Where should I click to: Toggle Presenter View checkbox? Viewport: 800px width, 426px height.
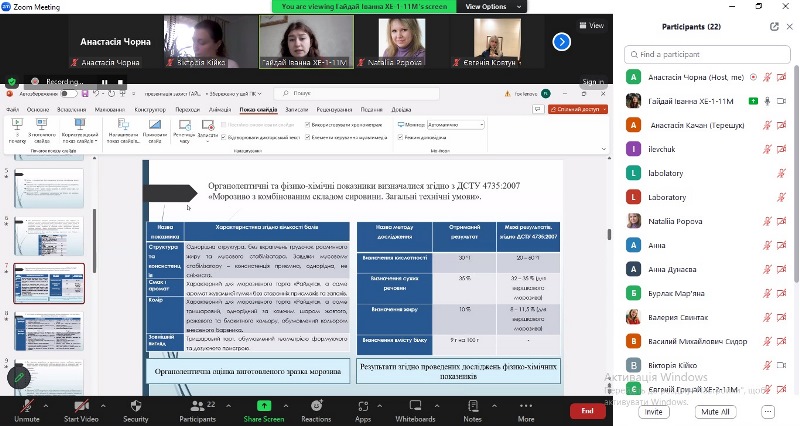tap(401, 137)
